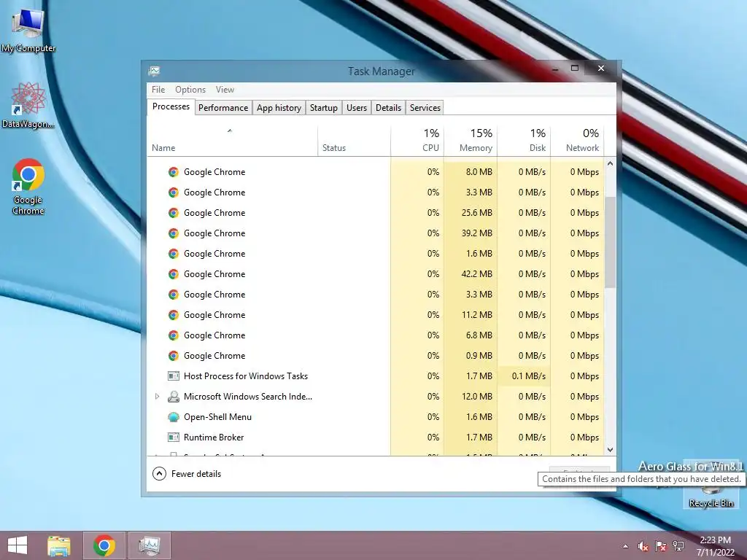The width and height of the screenshot is (747, 560).
Task: Click the 12.0 MB memory value
Action: 476,397
